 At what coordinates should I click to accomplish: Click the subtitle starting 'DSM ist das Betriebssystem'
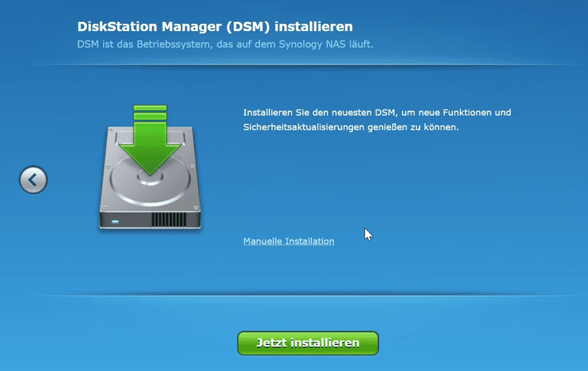pos(225,44)
